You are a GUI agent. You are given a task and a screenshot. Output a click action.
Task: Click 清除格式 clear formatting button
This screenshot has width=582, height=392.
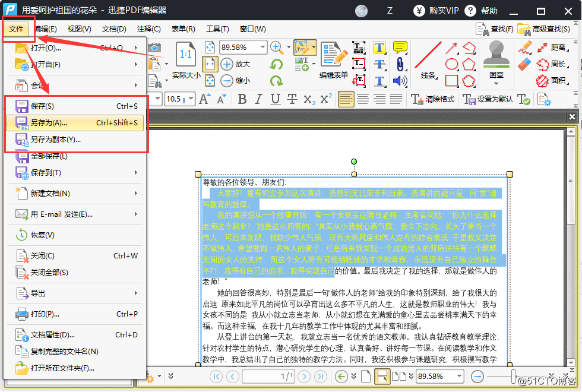pos(433,99)
